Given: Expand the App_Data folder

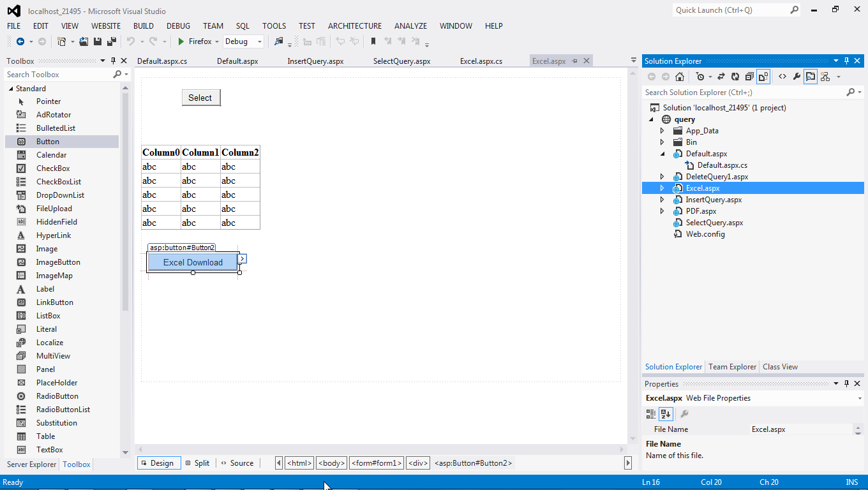Looking at the screenshot, I should [662, 130].
